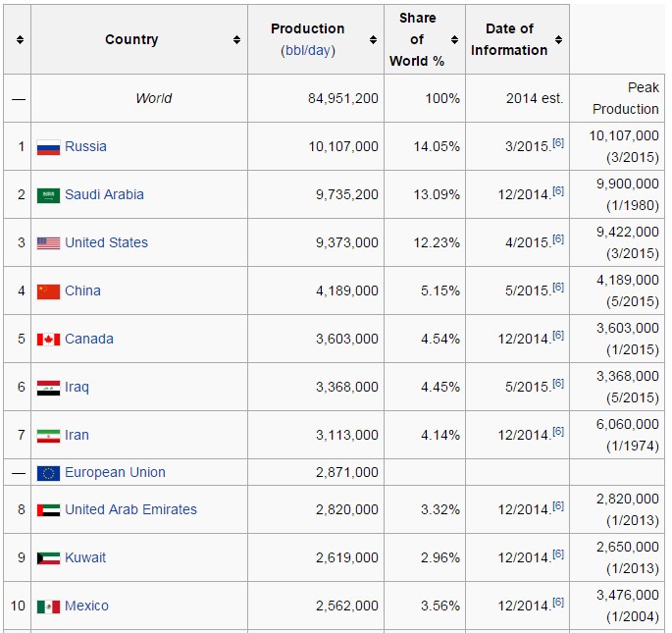Click the Canada flag icon
Viewport: 672px width, 633px height.
[x=48, y=340]
